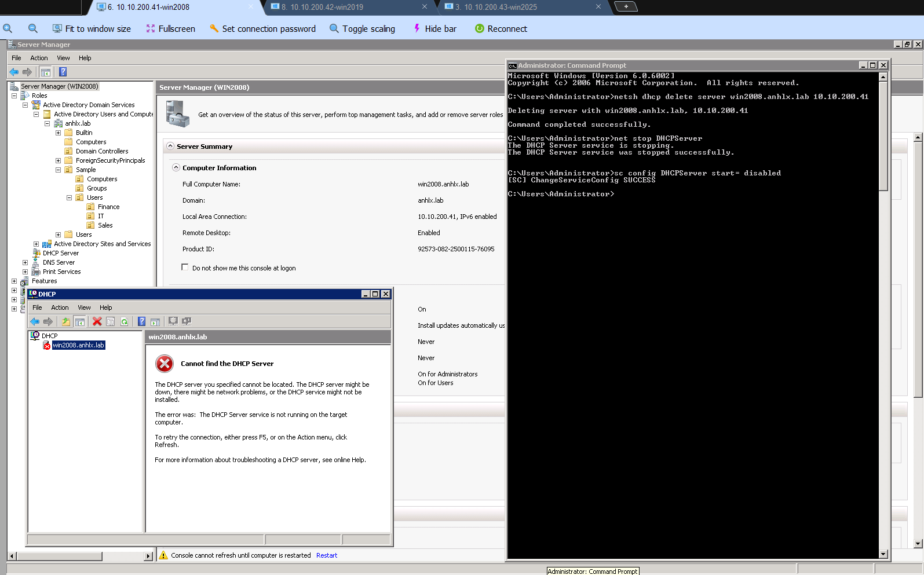
Task: Click the red Delete icon in DHCP toolbar
Action: 97,321
